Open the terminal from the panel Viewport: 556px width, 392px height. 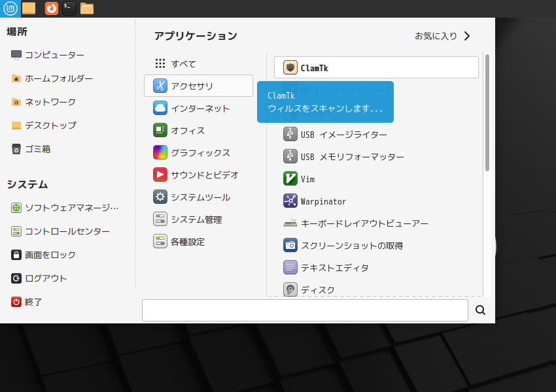pyautogui.click(x=69, y=8)
